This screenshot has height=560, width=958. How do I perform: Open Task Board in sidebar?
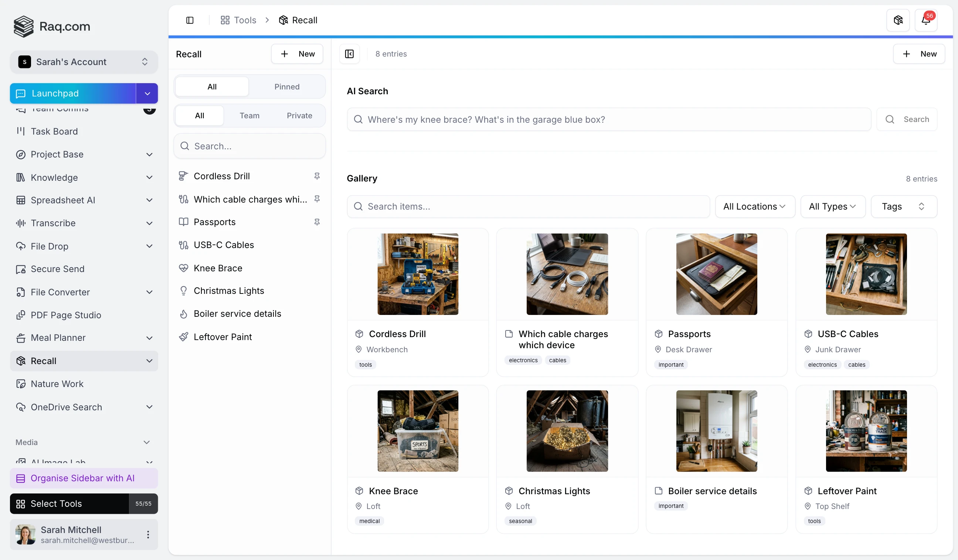54,131
